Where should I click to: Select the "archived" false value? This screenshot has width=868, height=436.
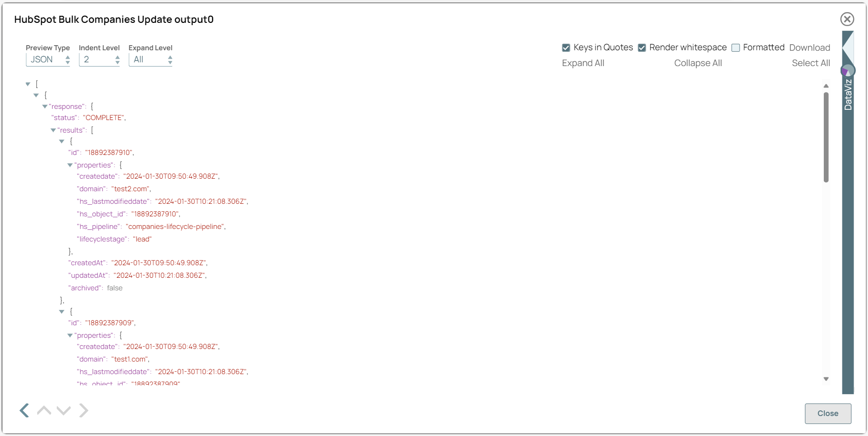point(115,288)
